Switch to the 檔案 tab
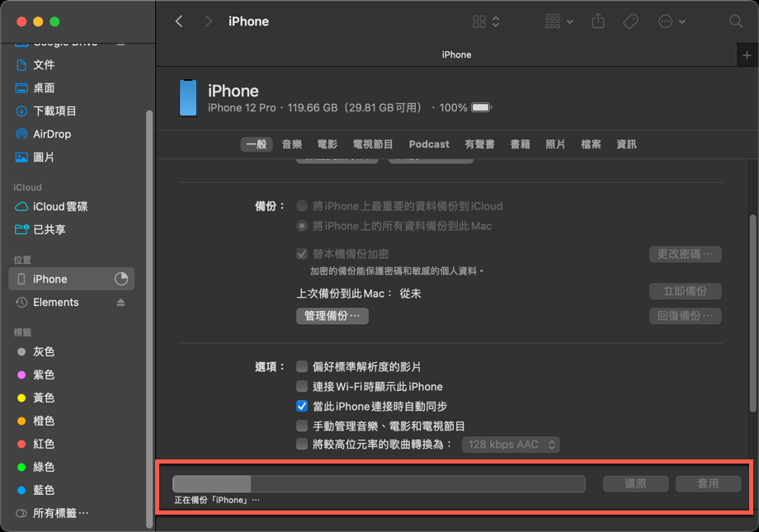The height and width of the screenshot is (532, 759). (591, 144)
